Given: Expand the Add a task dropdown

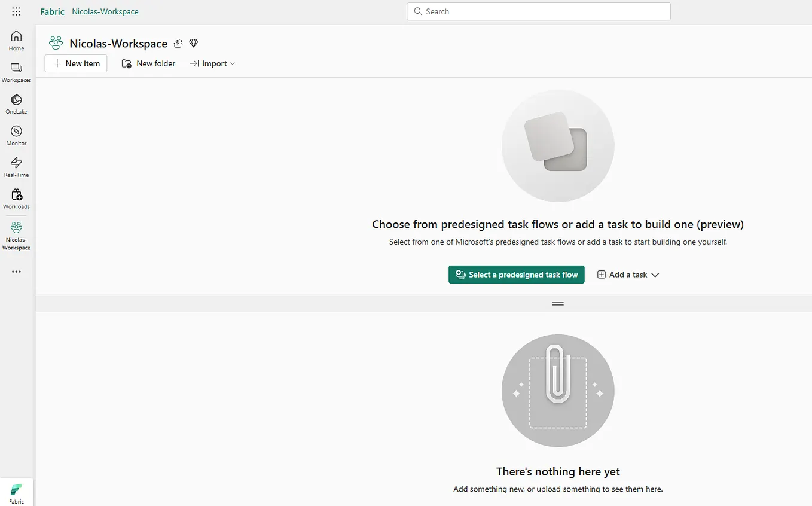Looking at the screenshot, I should tap(628, 275).
